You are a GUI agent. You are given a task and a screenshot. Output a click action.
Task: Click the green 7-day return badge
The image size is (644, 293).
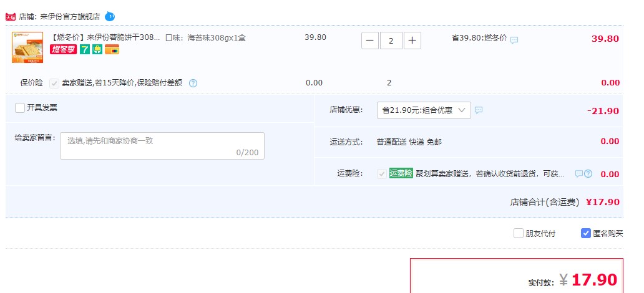(85, 50)
